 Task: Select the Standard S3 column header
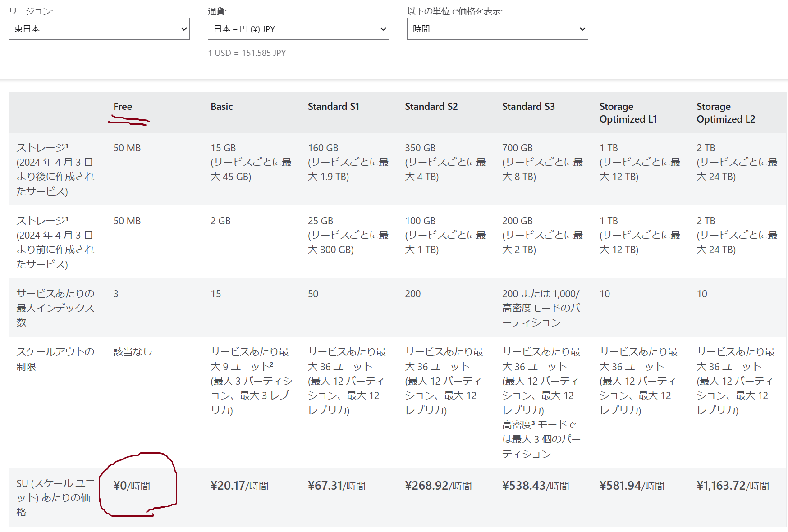point(528,107)
